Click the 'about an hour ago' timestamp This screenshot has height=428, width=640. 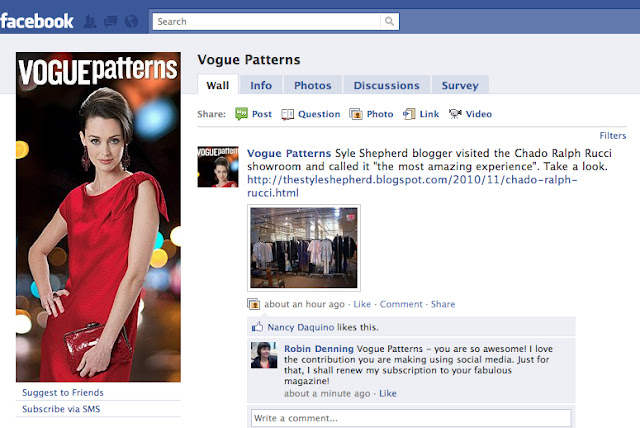[304, 304]
